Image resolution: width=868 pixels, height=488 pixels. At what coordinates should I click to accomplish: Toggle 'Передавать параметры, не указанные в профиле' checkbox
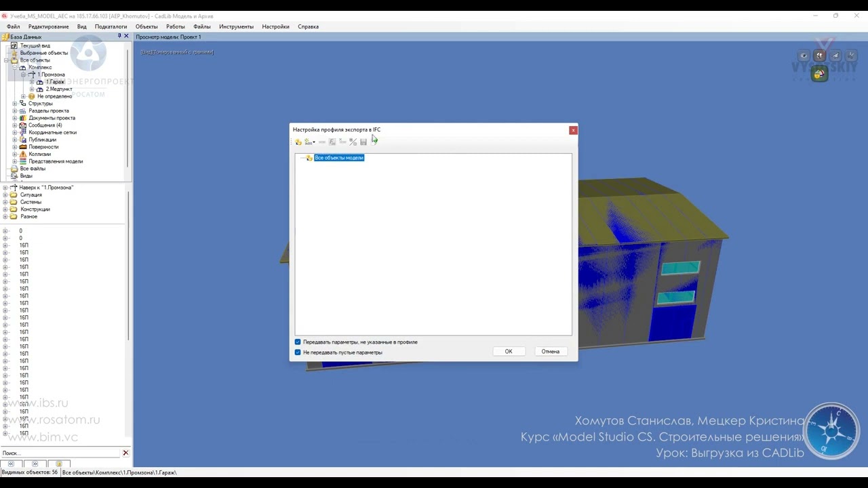pos(298,342)
